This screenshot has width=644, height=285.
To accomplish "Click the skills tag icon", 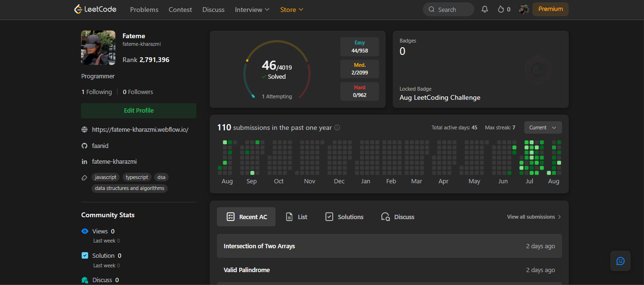I will point(84,177).
